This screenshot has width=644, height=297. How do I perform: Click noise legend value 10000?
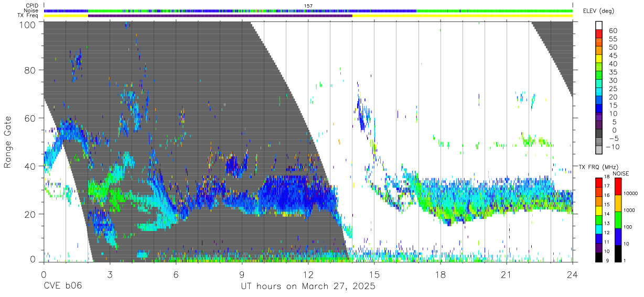pos(632,194)
